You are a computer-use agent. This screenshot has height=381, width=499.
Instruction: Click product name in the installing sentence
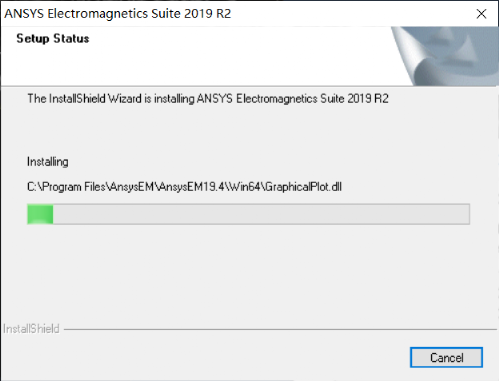click(x=293, y=99)
